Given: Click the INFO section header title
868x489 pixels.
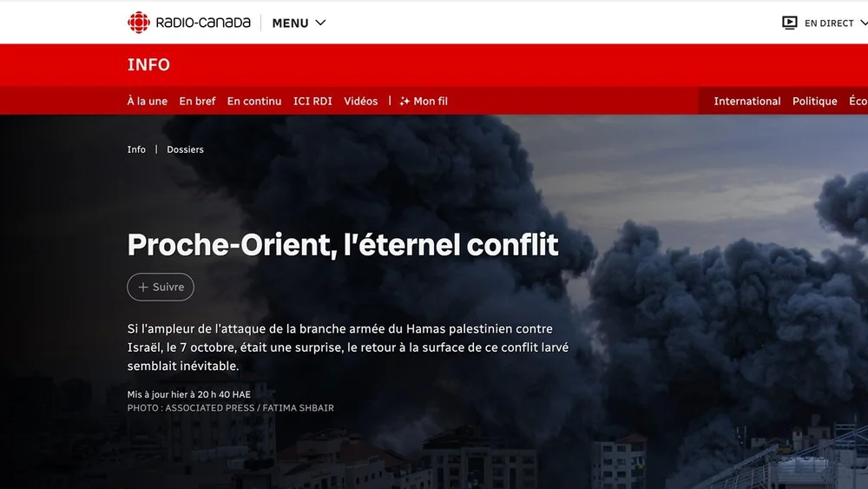Looking at the screenshot, I should click(148, 65).
